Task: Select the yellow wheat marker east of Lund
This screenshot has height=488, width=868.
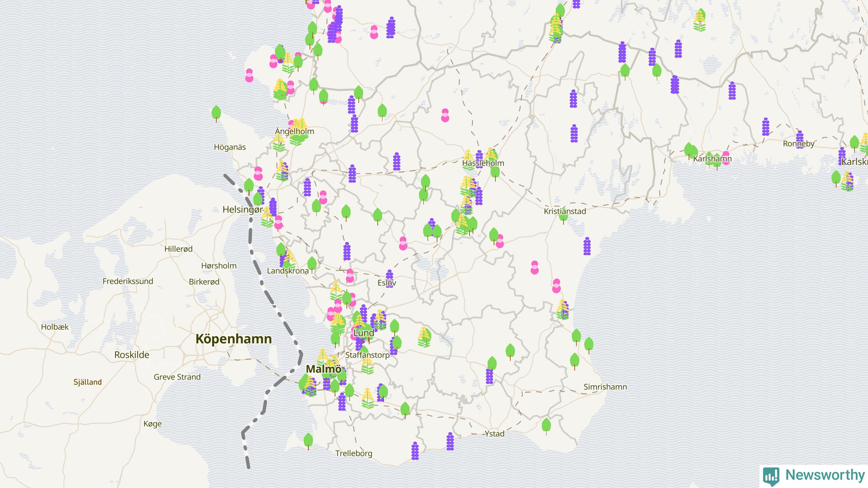Action: coord(424,337)
